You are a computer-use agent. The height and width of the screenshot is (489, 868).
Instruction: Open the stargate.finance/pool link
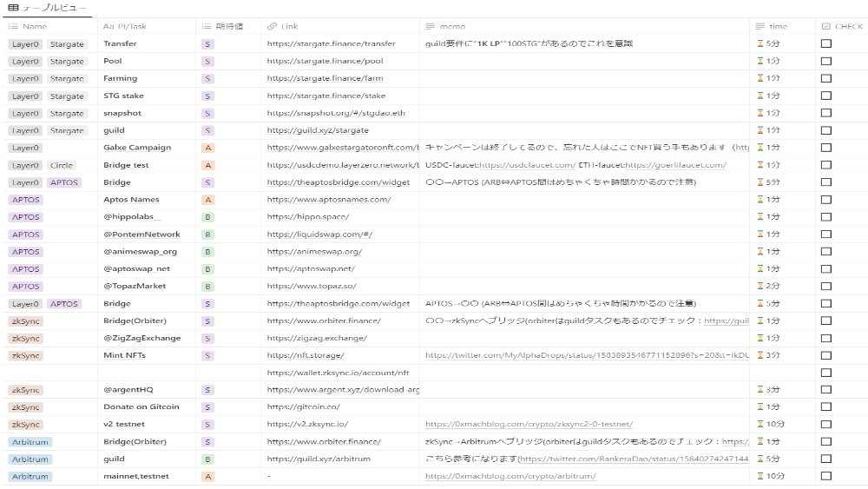tap(325, 61)
